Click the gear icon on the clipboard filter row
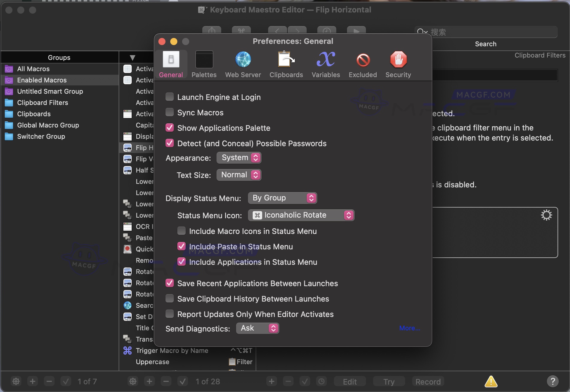 point(546,215)
